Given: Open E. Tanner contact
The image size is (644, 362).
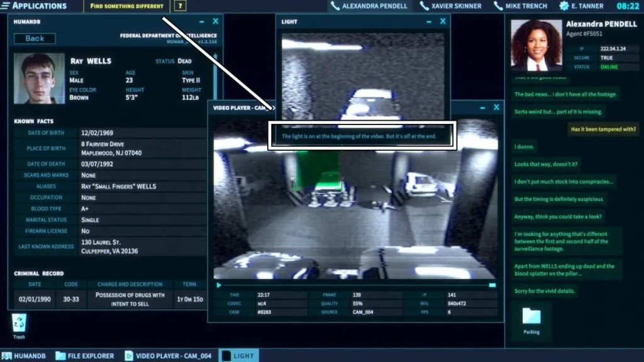Looking at the screenshot, I should tap(581, 6).
